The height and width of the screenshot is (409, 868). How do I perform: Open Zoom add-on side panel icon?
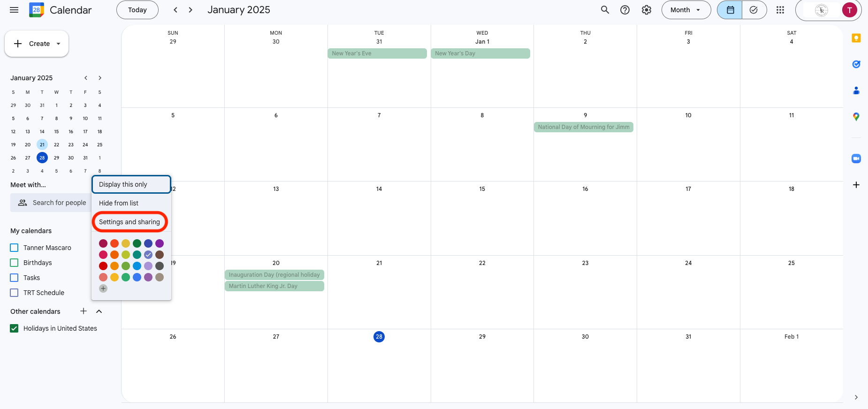pyautogui.click(x=856, y=159)
